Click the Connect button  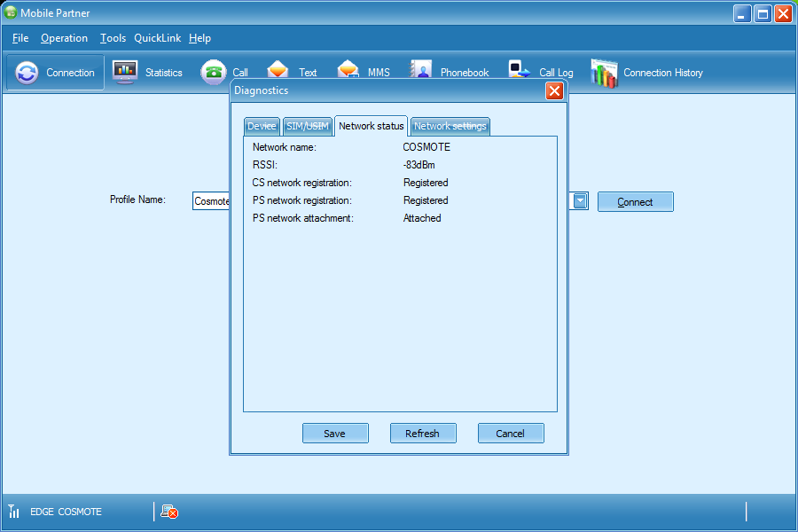click(635, 201)
